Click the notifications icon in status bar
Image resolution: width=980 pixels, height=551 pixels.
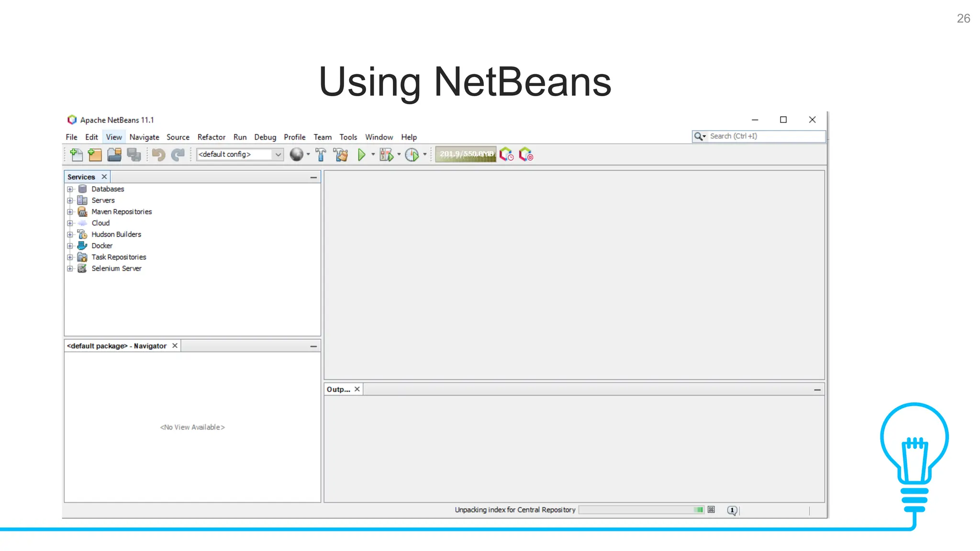[x=732, y=510]
